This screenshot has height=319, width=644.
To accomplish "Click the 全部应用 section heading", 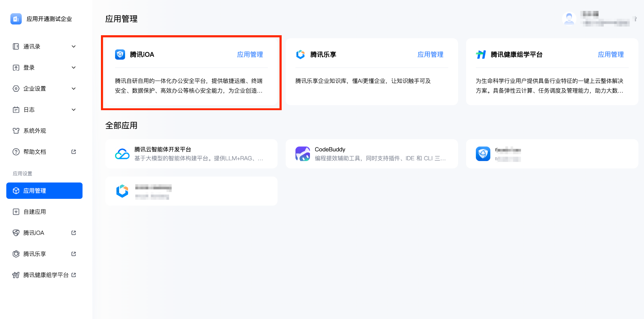I will [x=121, y=125].
